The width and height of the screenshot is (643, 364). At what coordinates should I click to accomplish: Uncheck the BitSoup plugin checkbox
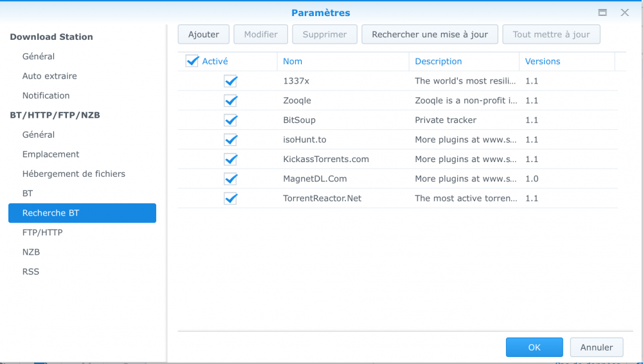(x=231, y=120)
